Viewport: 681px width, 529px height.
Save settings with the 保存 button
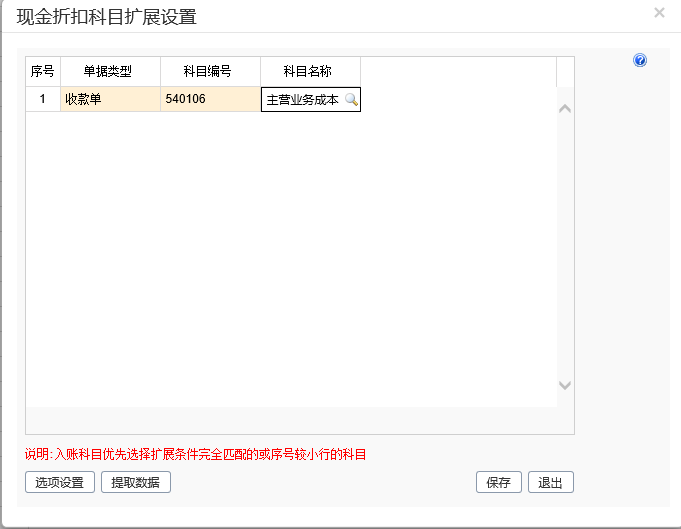tap(498, 482)
